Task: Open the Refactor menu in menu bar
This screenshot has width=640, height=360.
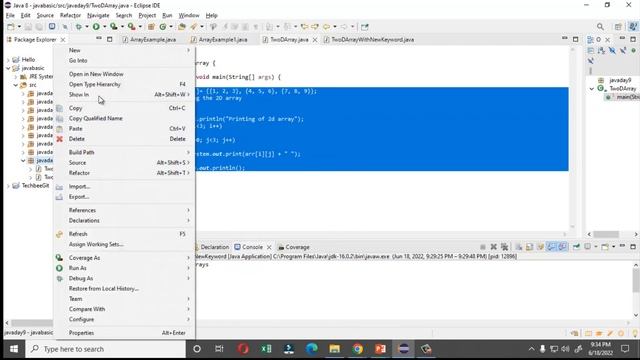Action: (x=70, y=15)
